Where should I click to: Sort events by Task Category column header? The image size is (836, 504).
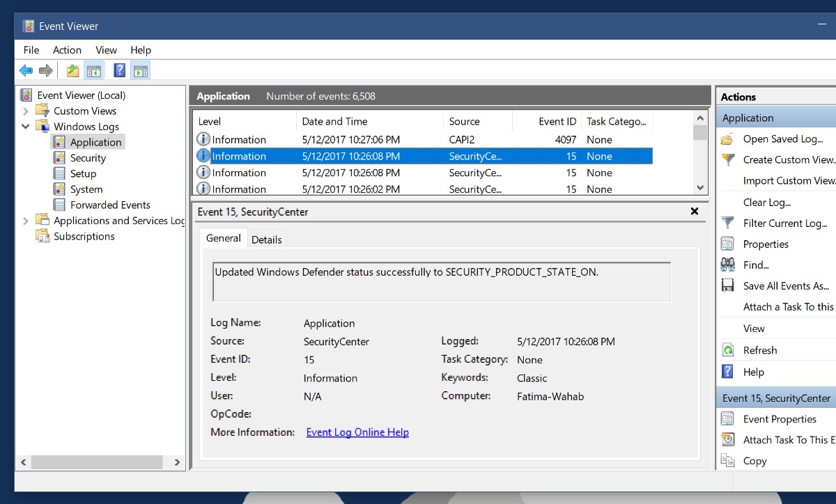[x=617, y=121]
